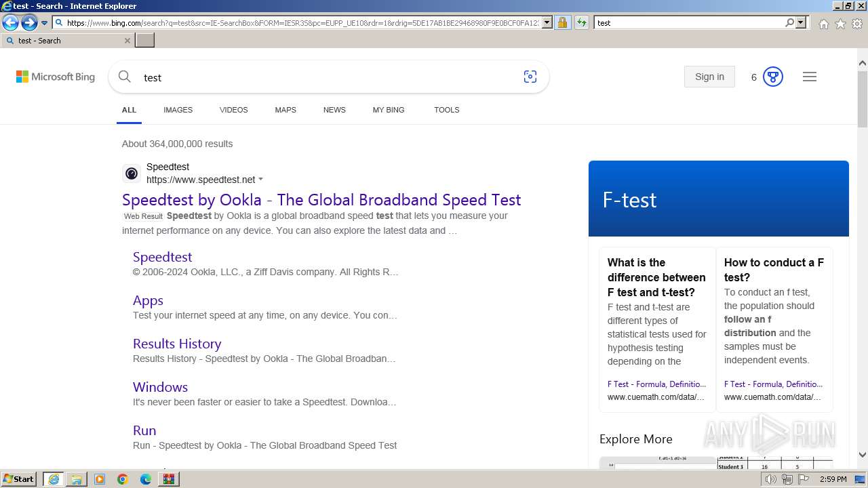
Task: Click the Sign in button
Action: 709,77
